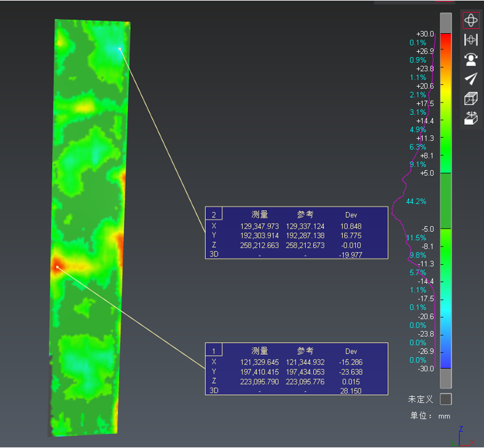Image resolution: width=484 pixels, height=448 pixels.
Task: Click the dark green tolerance band of color scale
Action: [445, 201]
